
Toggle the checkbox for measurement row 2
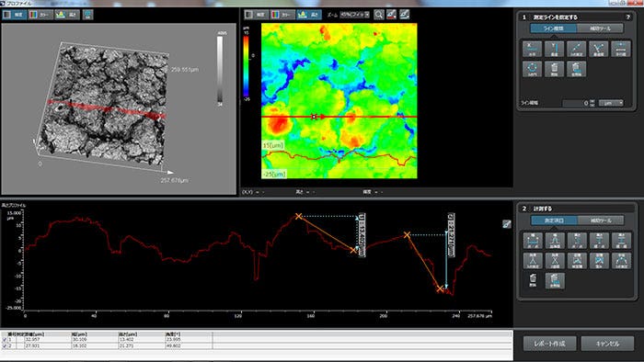pos(5,346)
